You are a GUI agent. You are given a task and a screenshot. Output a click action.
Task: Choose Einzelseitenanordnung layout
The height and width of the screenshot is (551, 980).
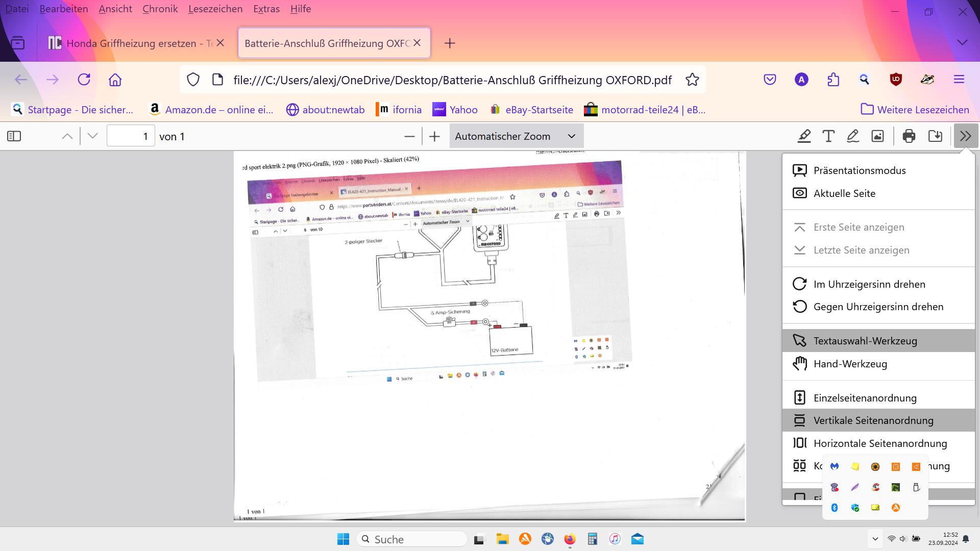coord(878,398)
